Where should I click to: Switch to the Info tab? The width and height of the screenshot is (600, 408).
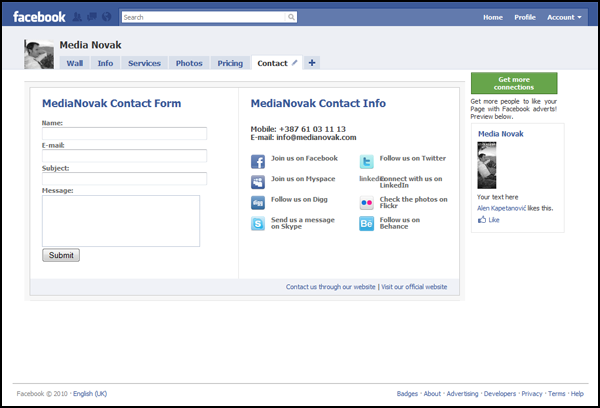click(x=105, y=63)
